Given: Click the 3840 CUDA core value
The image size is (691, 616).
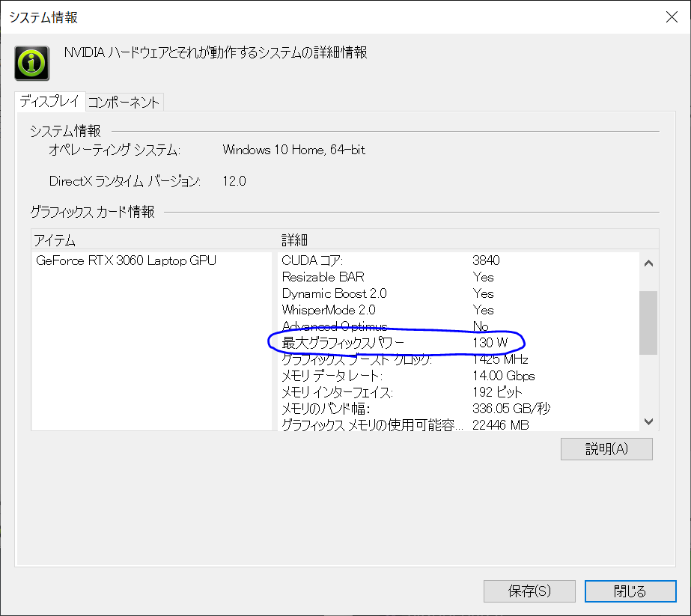Looking at the screenshot, I should click(x=486, y=260).
